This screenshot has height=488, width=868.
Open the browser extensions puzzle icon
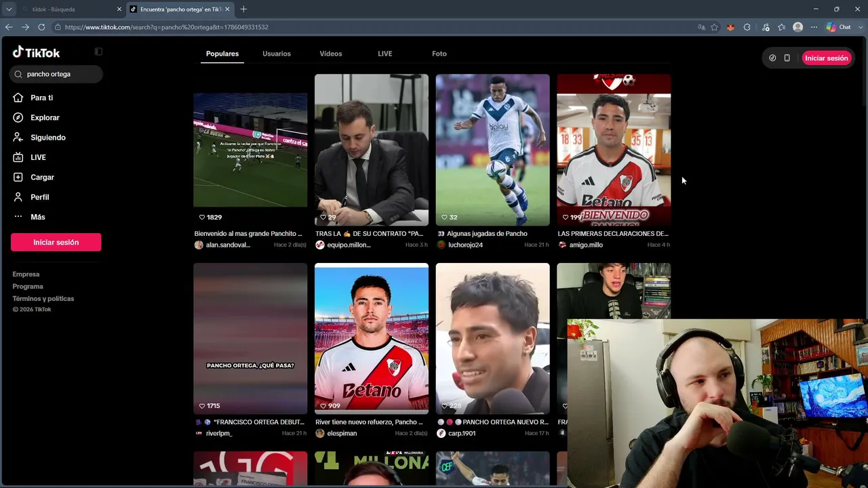coord(747,27)
